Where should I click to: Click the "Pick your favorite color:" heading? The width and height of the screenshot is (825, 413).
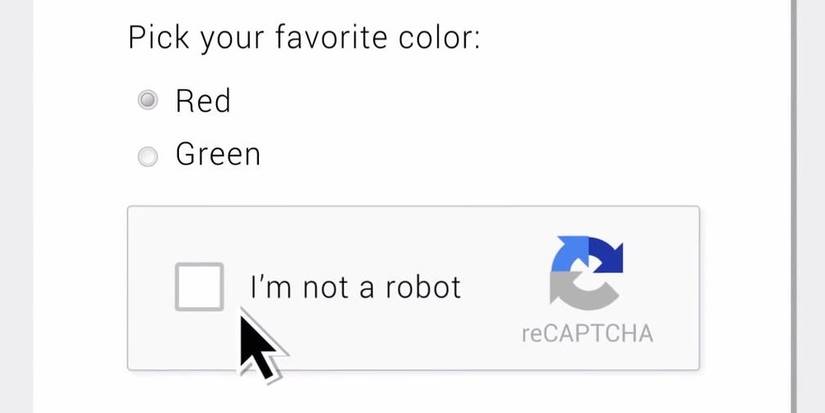304,39
